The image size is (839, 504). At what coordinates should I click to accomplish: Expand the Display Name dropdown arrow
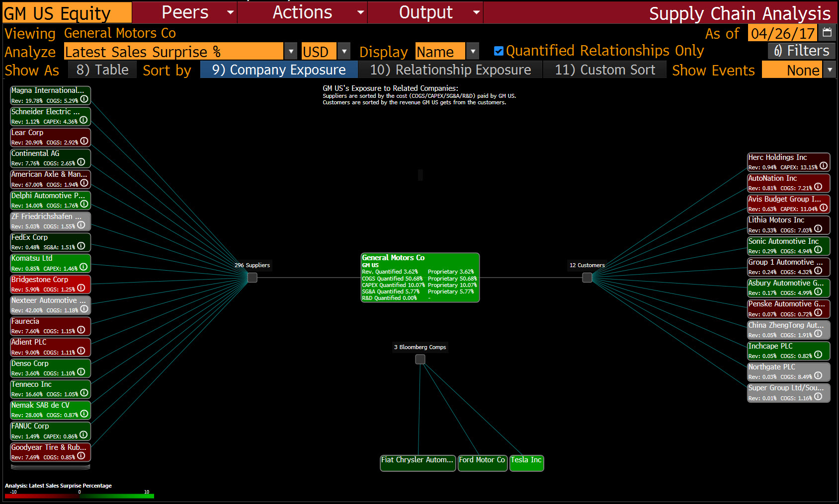(x=473, y=51)
